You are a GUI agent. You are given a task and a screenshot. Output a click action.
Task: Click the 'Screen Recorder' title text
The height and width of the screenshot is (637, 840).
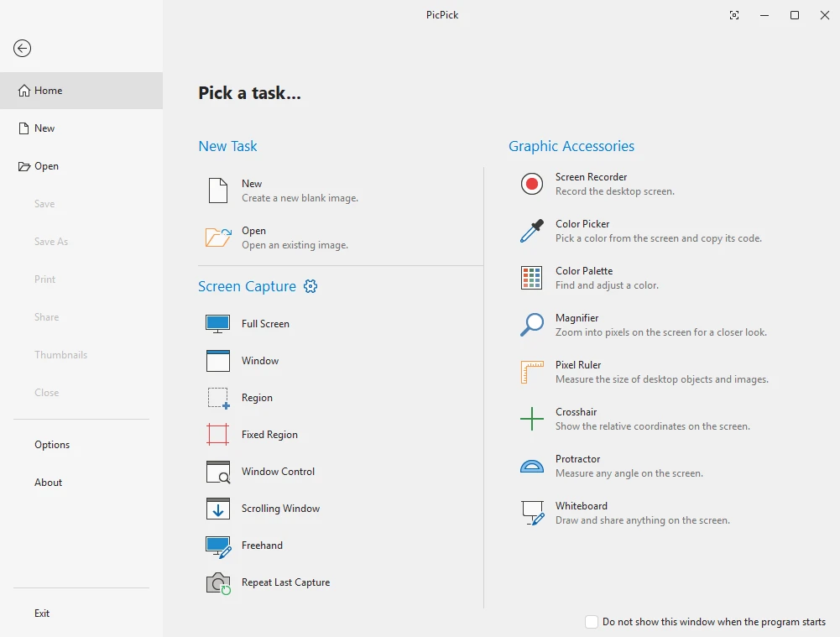point(591,177)
